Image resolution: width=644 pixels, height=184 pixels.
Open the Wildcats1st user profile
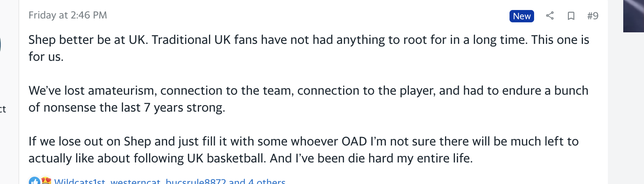point(80,182)
